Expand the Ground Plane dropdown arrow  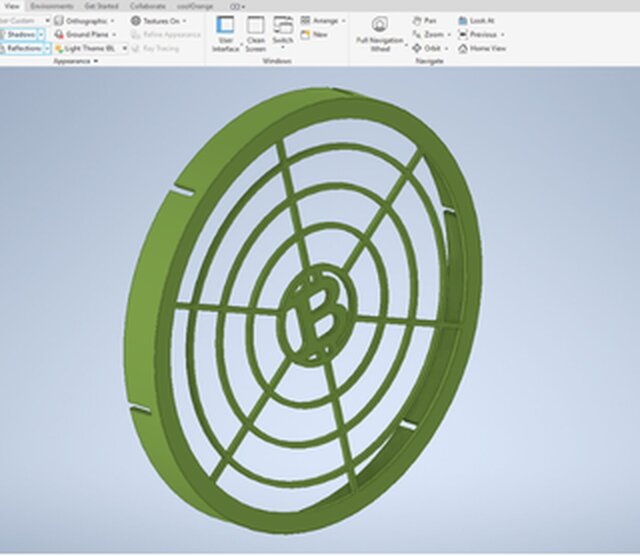(114, 35)
